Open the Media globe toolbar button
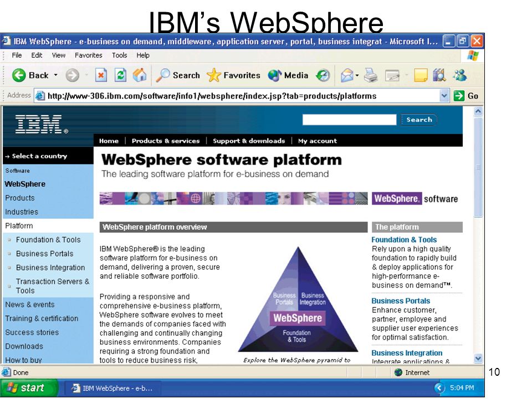Screen dimensions: 532x399 click(288, 75)
